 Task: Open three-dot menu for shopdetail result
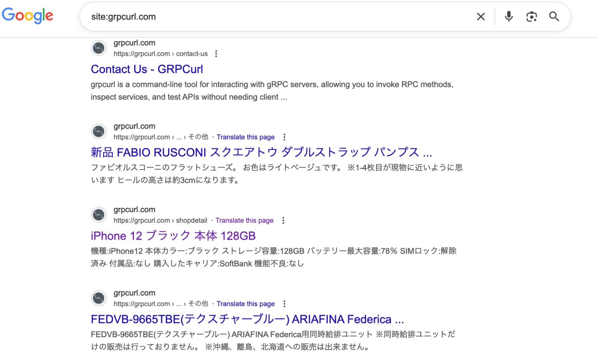(x=283, y=220)
